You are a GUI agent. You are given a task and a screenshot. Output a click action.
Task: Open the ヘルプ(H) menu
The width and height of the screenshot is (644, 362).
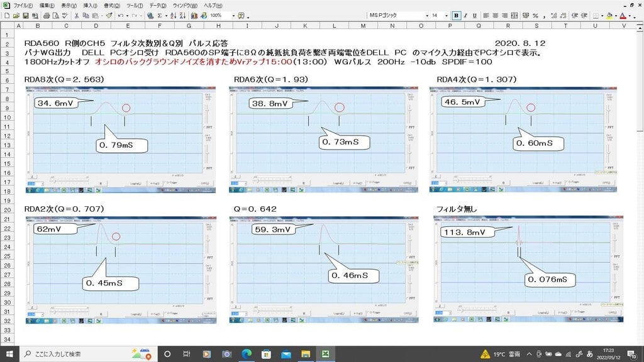click(x=213, y=5)
